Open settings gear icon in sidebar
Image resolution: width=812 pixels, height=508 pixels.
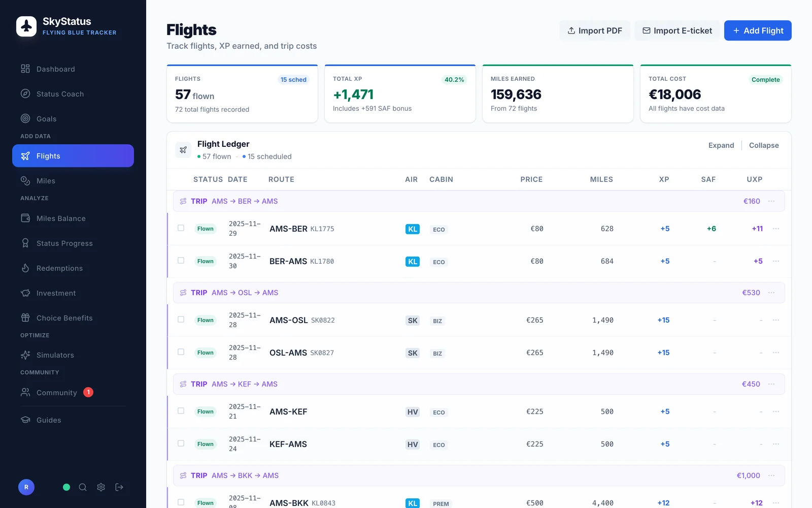tap(101, 487)
